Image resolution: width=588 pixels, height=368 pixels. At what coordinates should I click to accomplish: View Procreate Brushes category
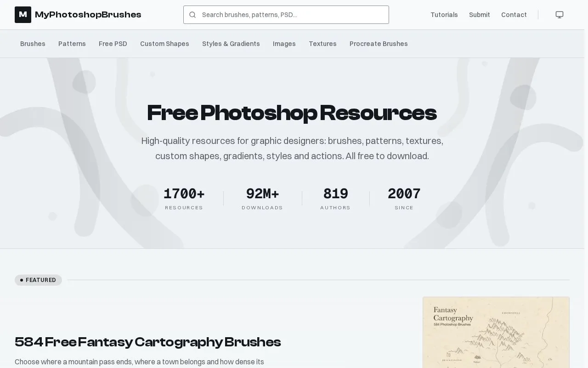click(x=379, y=44)
